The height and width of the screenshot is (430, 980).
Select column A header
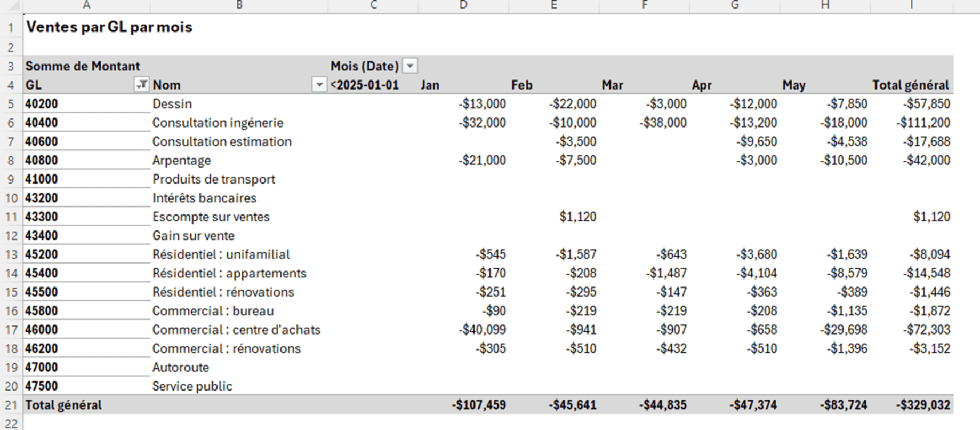coord(86,5)
